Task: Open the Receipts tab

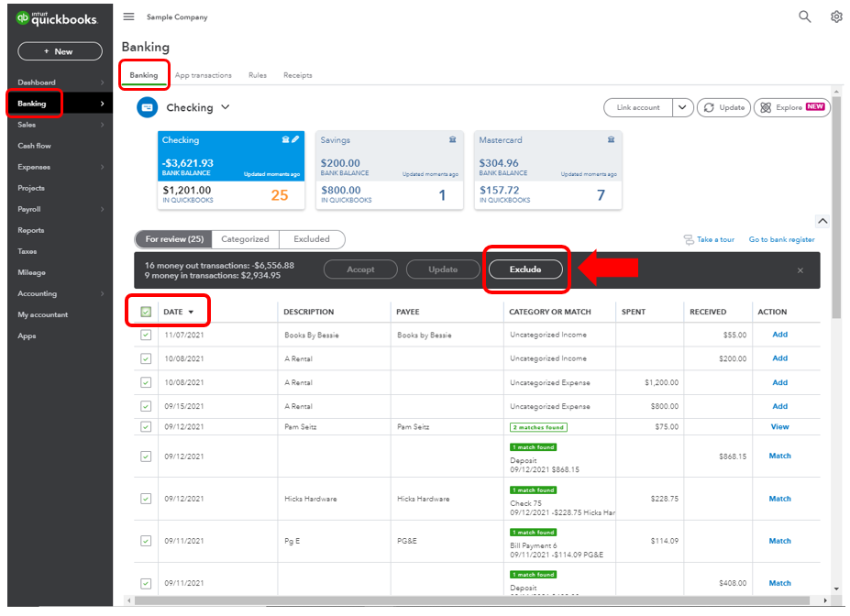Action: (298, 75)
